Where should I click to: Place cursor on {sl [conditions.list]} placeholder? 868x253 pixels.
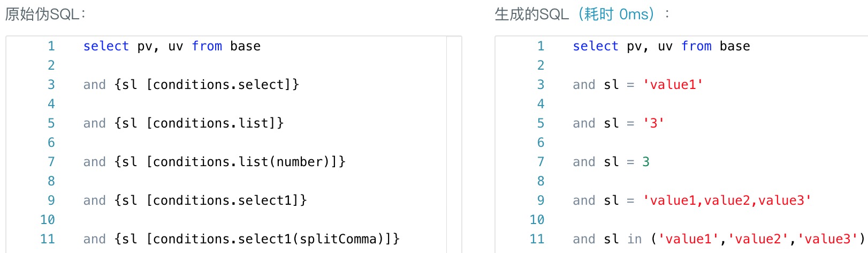[199, 123]
